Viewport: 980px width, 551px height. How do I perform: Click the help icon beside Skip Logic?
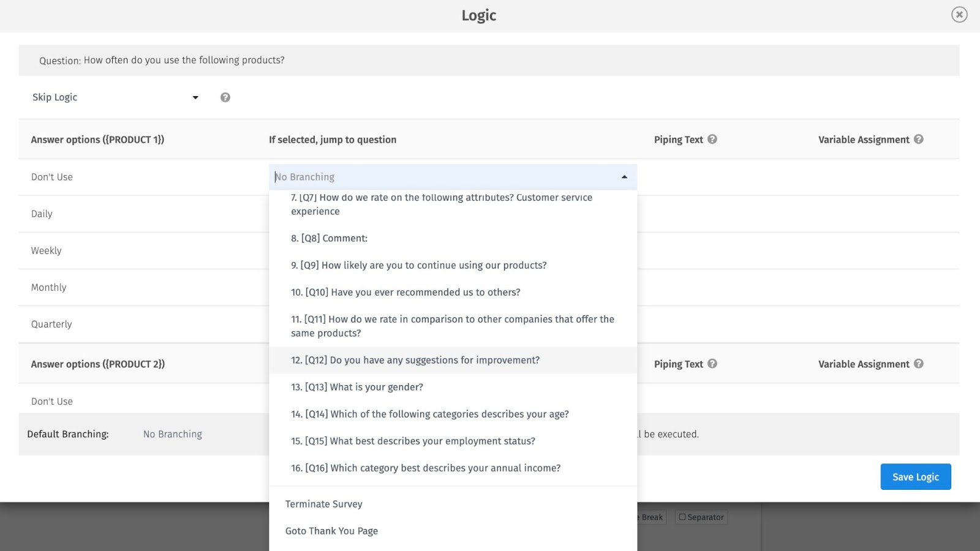[x=225, y=97]
